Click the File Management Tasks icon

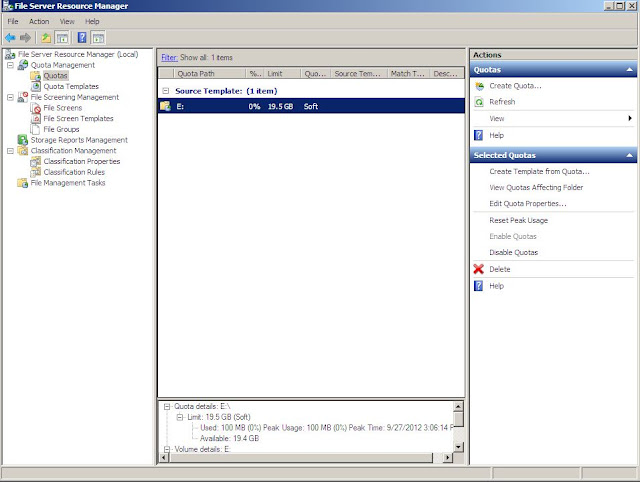(23, 183)
